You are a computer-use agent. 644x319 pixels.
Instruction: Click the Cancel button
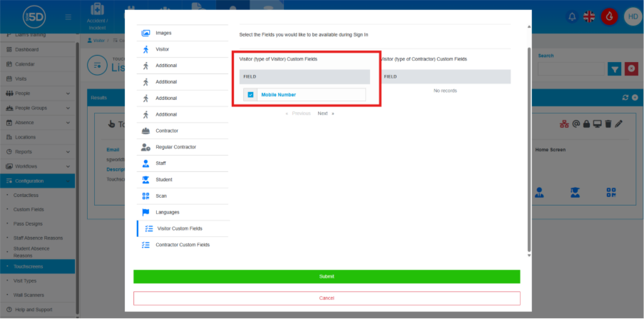pyautogui.click(x=327, y=298)
